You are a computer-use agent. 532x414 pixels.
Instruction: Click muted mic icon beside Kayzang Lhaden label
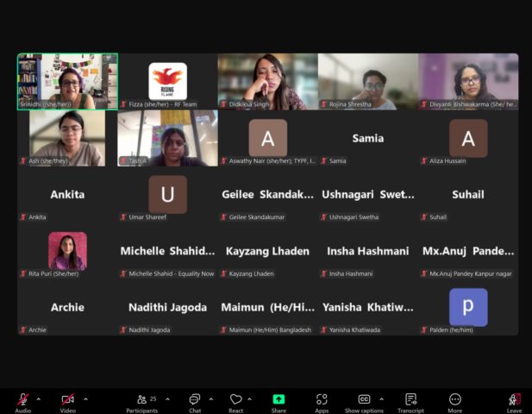[x=223, y=273]
